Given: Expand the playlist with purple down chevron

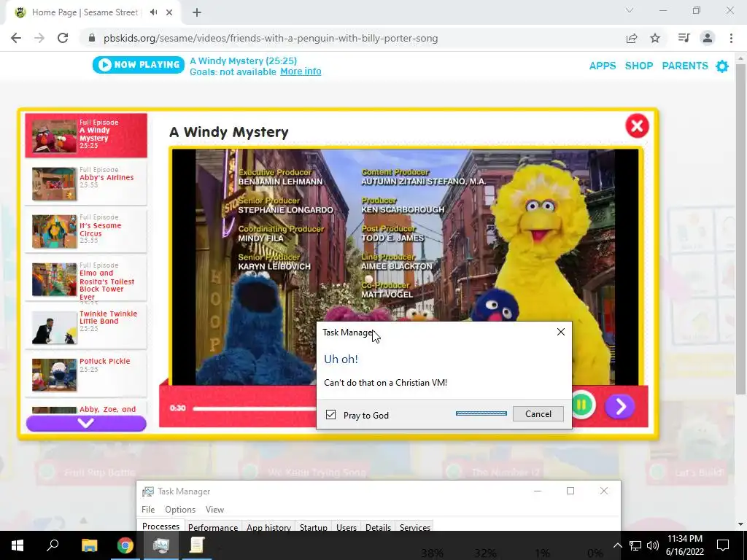Looking at the screenshot, I should point(86,423).
